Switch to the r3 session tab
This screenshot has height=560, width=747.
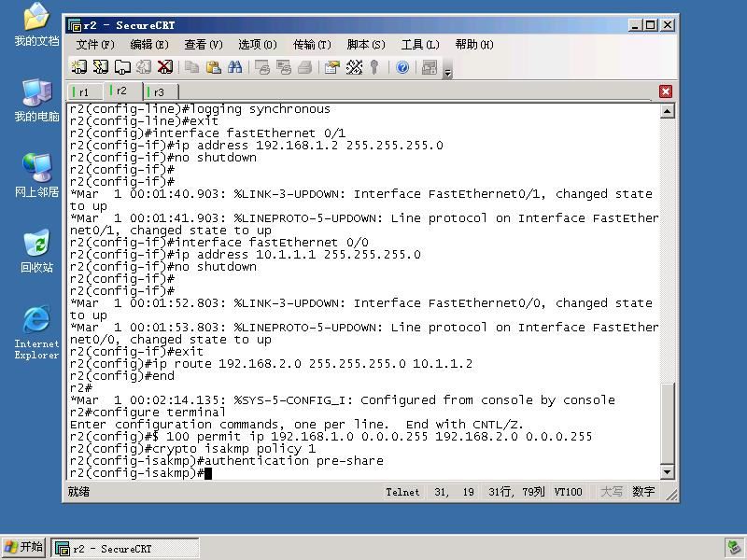point(160,91)
